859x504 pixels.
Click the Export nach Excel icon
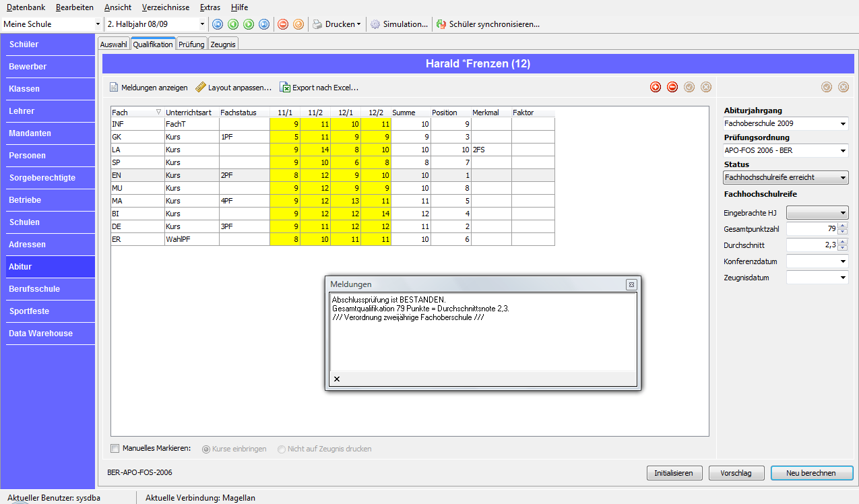tap(285, 88)
